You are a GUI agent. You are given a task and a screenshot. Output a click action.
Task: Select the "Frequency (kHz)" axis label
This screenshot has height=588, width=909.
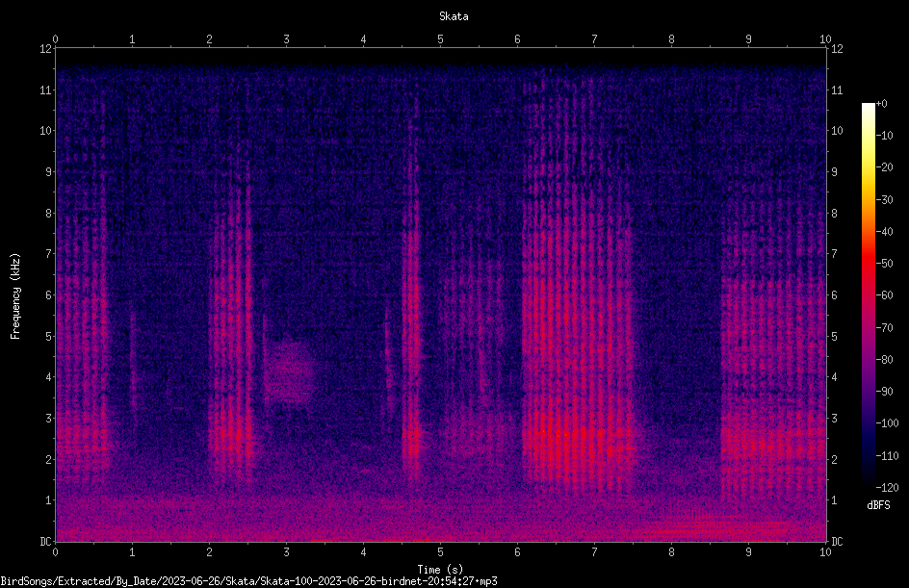click(15, 296)
